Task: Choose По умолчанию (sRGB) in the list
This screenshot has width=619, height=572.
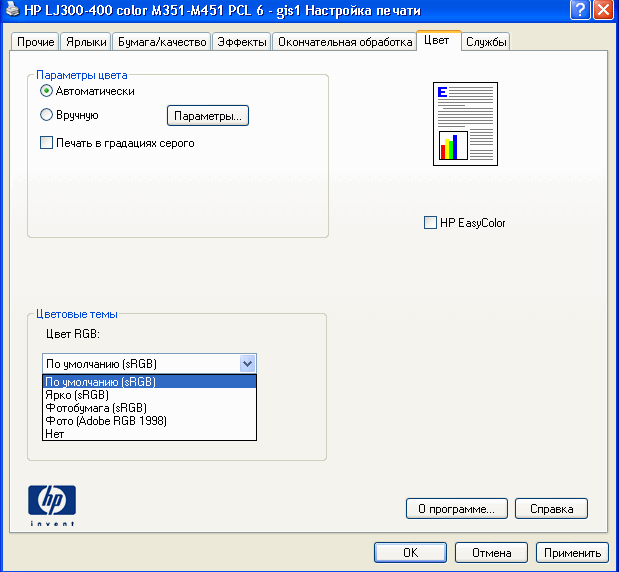Action: pos(149,382)
